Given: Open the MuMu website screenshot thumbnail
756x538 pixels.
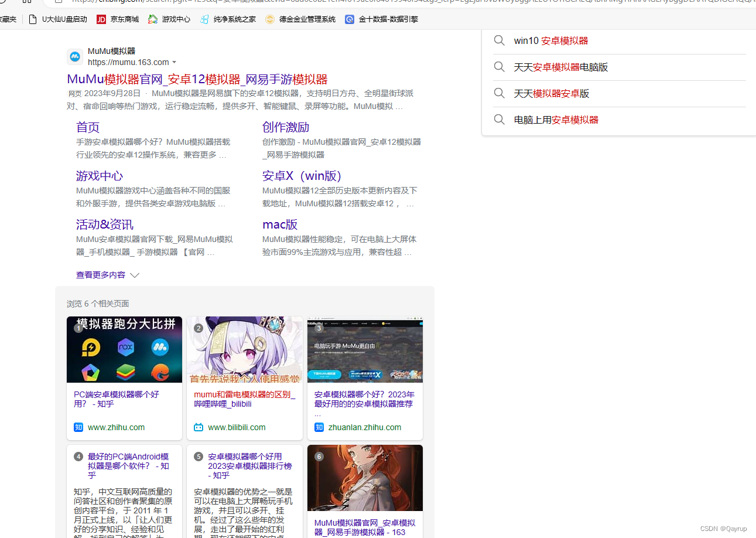Looking at the screenshot, I should point(365,350).
